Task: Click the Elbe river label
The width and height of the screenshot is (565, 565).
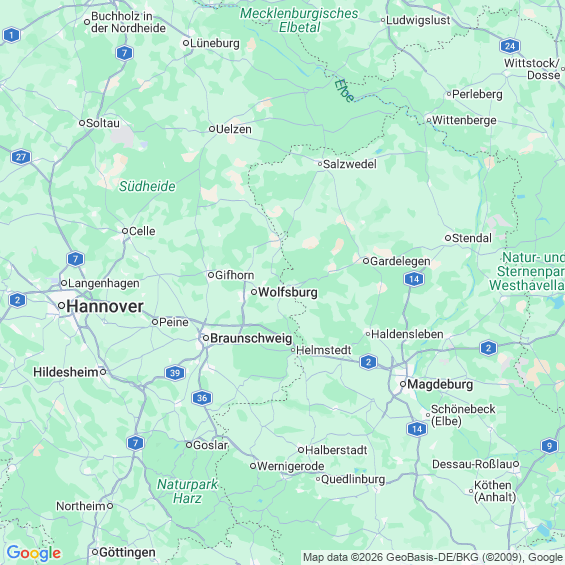Action: (x=344, y=90)
